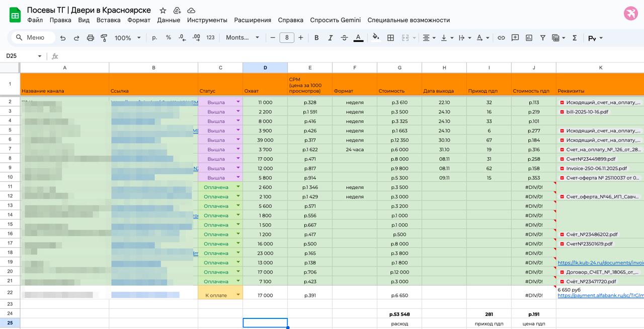Toggle bold formatting
The width and height of the screenshot is (644, 329).
(316, 38)
